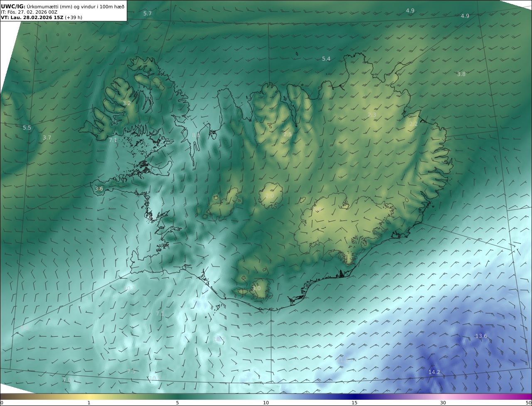Image resolution: width=532 pixels, height=406 pixels.
Task: Select the 5.7 value label on the map
Action: (148, 14)
